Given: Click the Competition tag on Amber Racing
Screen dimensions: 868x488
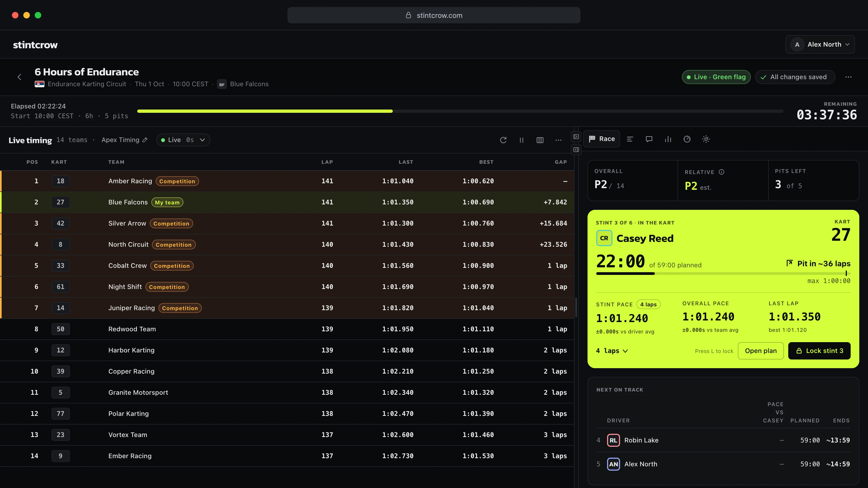Looking at the screenshot, I should pyautogui.click(x=177, y=181).
